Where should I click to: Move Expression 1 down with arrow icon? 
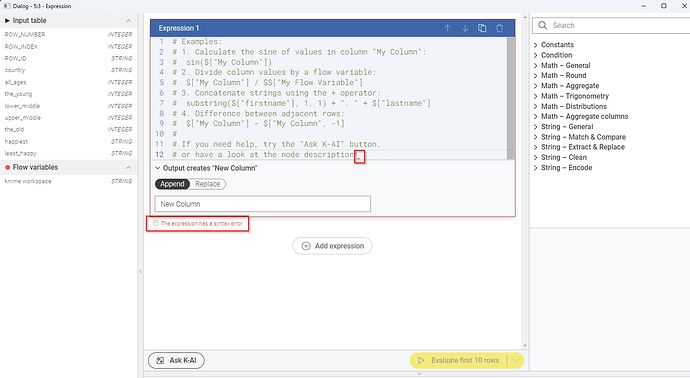[x=465, y=28]
